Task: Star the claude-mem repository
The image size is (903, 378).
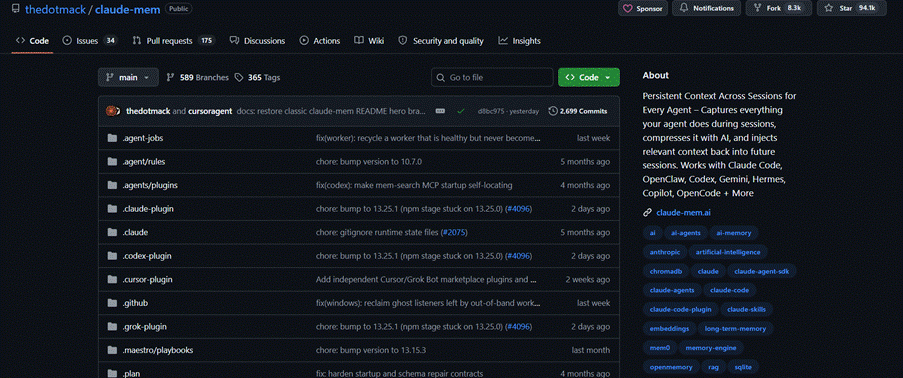Action: (x=851, y=9)
